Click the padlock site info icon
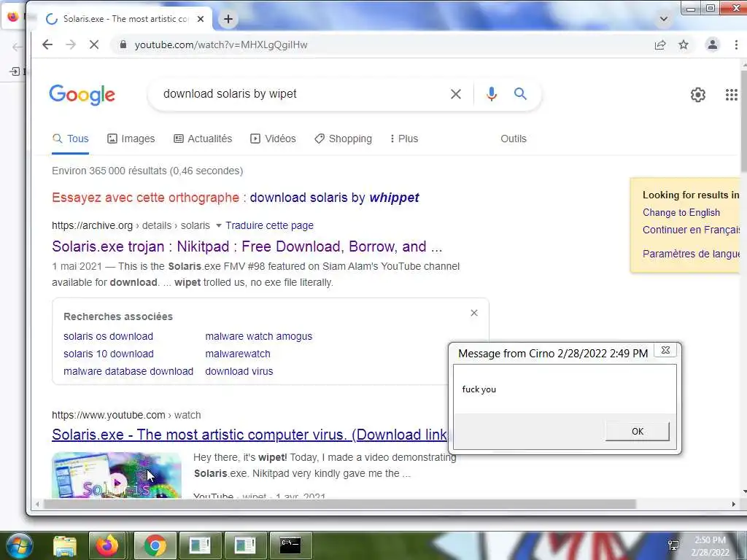This screenshot has width=747, height=560. point(123,44)
